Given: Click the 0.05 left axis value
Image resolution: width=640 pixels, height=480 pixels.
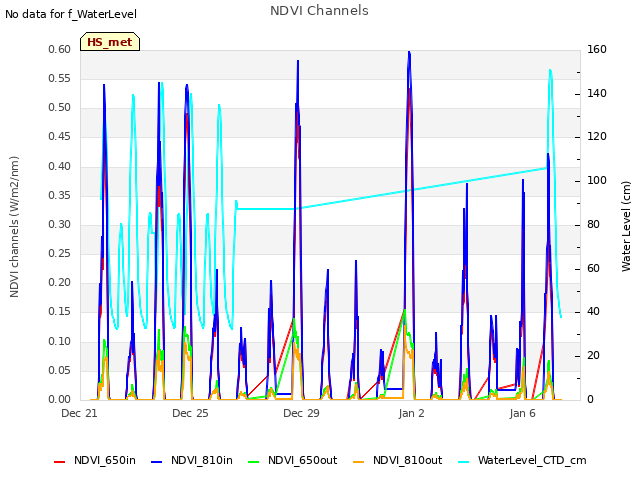Looking at the screenshot, I should tap(60, 370).
